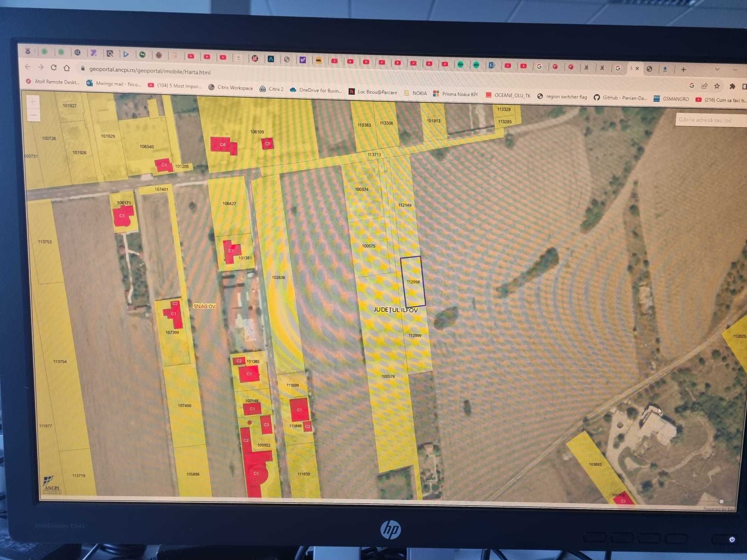Open the browser home page
This screenshot has width=747, height=560.
click(x=67, y=68)
